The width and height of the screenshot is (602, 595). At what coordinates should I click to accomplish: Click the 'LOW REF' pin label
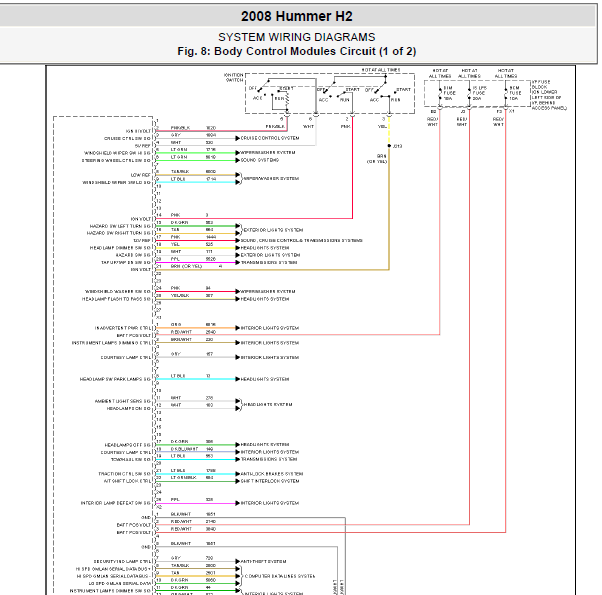(141, 175)
